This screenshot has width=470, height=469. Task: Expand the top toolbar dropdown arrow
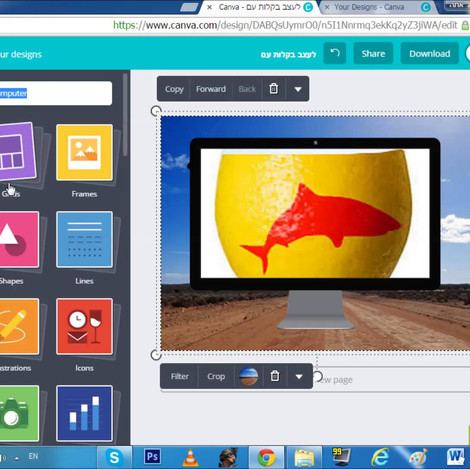[x=298, y=89]
